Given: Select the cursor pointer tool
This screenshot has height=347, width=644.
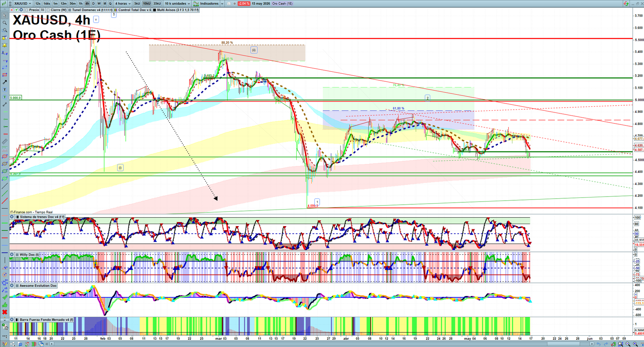Looking at the screenshot, I should click(5, 15).
